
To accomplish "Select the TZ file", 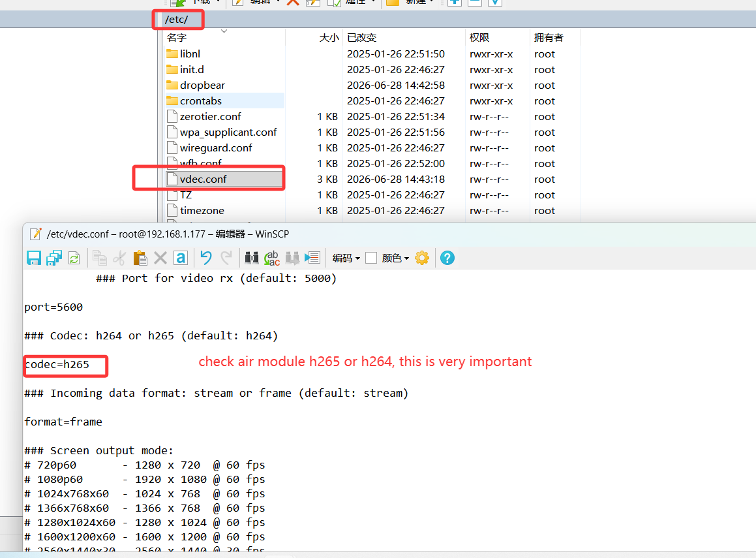I will (x=186, y=195).
